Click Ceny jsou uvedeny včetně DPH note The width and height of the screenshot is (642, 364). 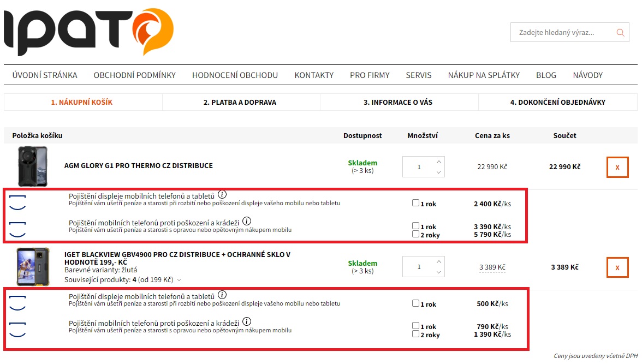pyautogui.click(x=595, y=356)
